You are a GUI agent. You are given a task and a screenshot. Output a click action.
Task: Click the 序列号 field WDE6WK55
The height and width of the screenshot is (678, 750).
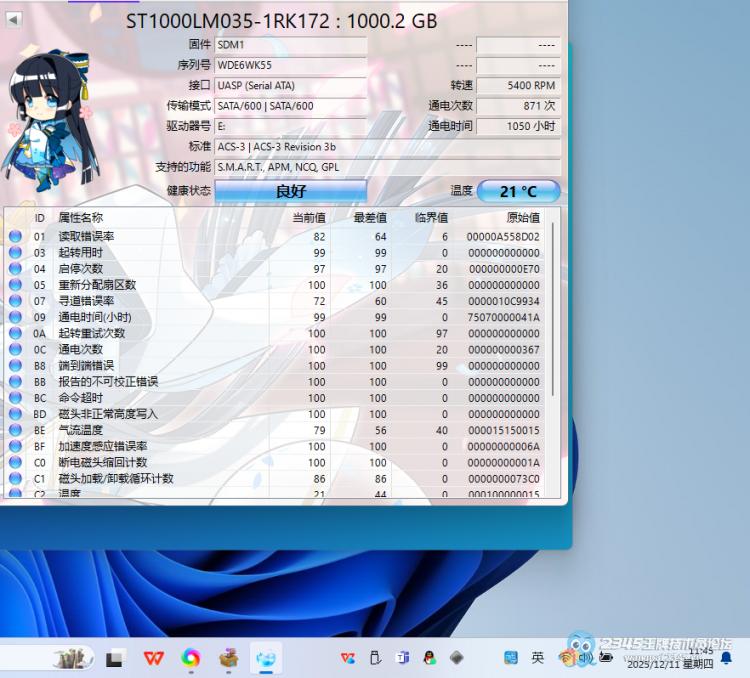291,65
